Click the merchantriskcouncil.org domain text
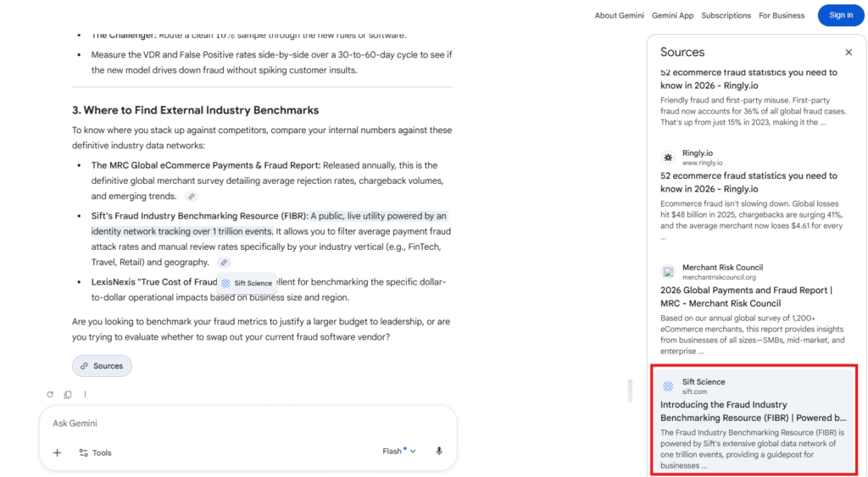The width and height of the screenshot is (868, 477). (719, 277)
